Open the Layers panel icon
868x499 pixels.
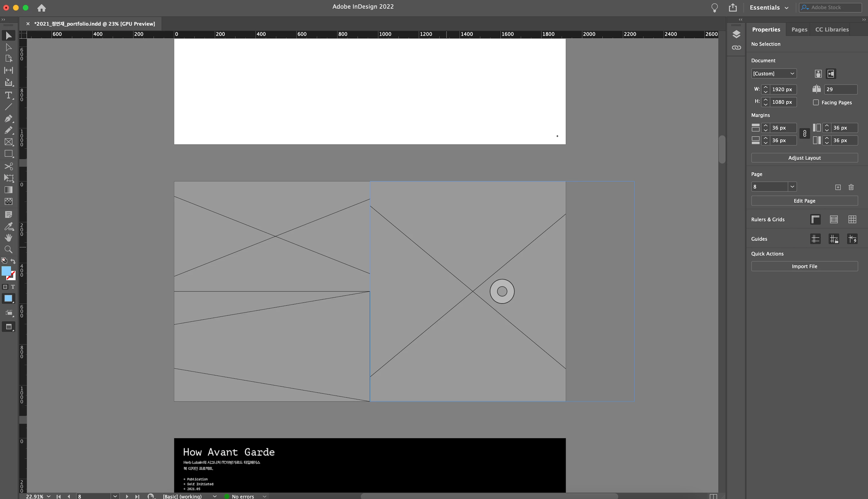736,34
